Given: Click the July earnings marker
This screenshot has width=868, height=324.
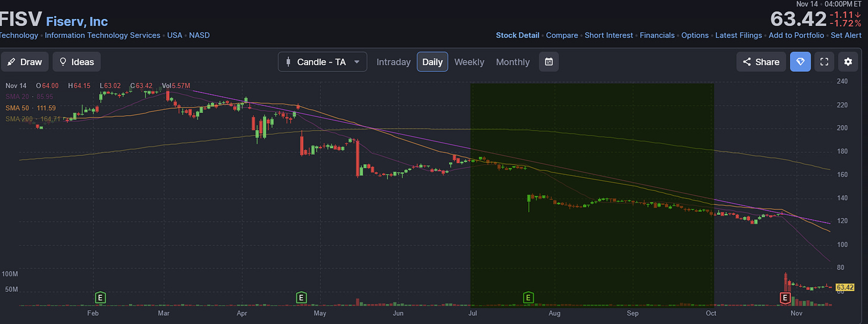Looking at the screenshot, I should click(528, 297).
